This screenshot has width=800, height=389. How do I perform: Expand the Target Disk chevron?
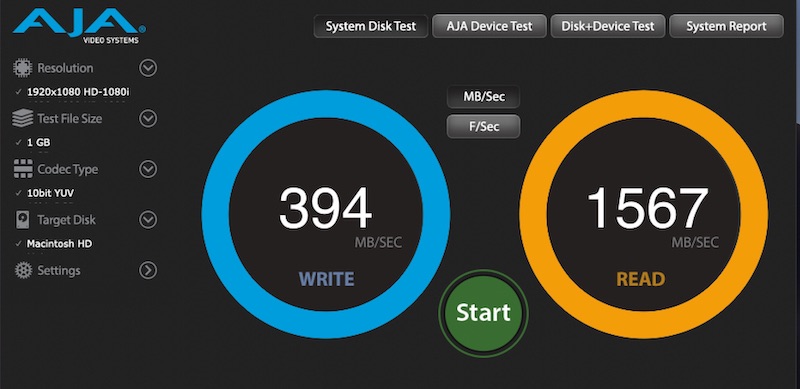coord(148,220)
